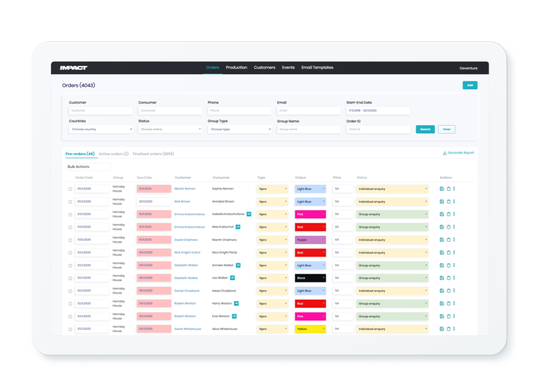Image resolution: width=540 pixels, height=392 pixels.
Task: Open the Production nav tab
Action: click(x=236, y=67)
